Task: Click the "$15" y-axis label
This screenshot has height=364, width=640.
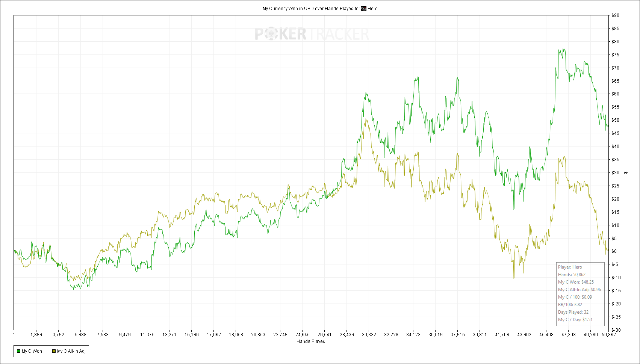Action: pos(615,212)
